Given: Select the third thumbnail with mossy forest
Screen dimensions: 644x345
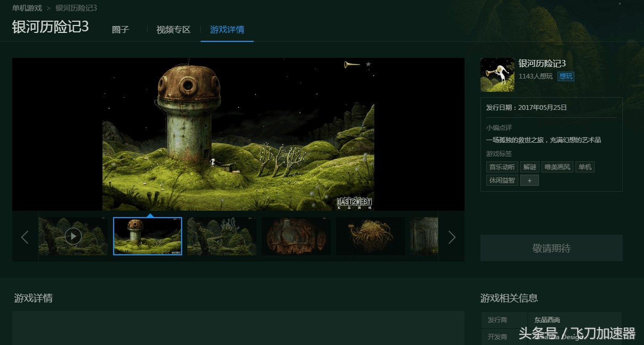Looking at the screenshot, I should (222, 236).
